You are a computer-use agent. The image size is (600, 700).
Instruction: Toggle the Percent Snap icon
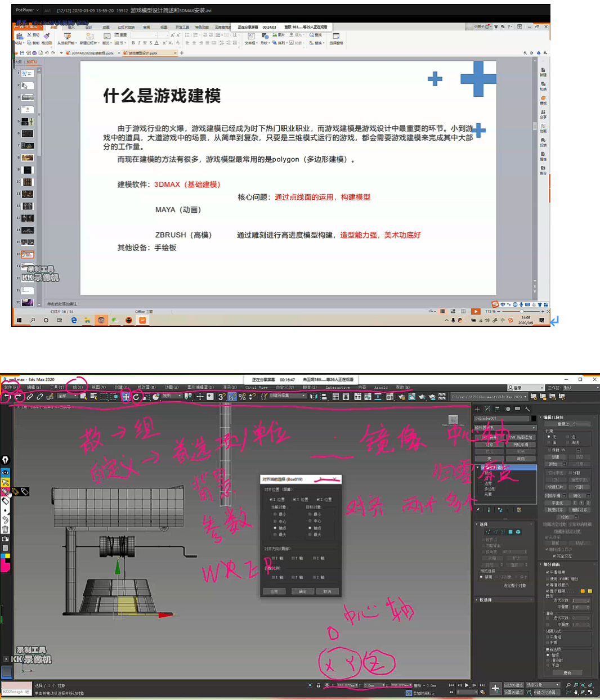[243, 397]
